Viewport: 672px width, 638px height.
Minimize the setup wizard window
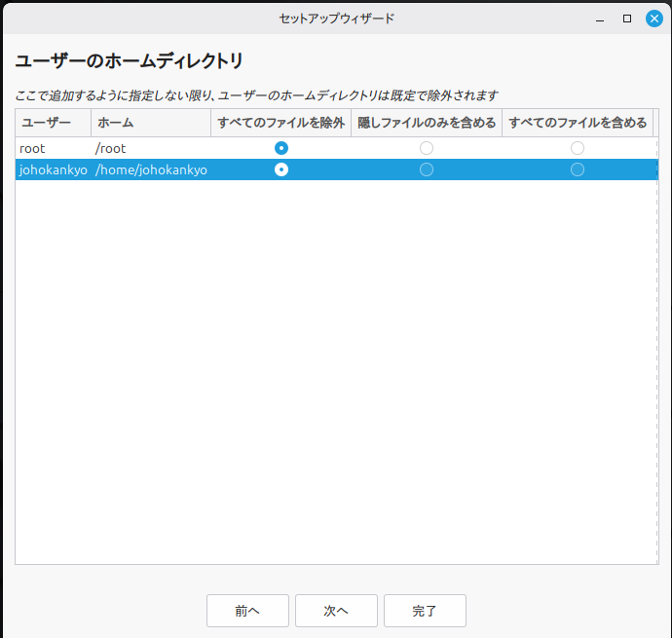[x=600, y=19]
